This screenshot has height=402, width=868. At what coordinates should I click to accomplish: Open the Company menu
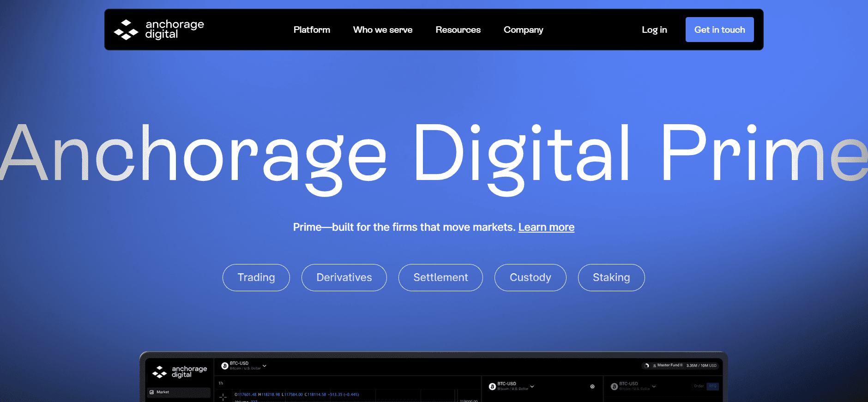pyautogui.click(x=523, y=30)
